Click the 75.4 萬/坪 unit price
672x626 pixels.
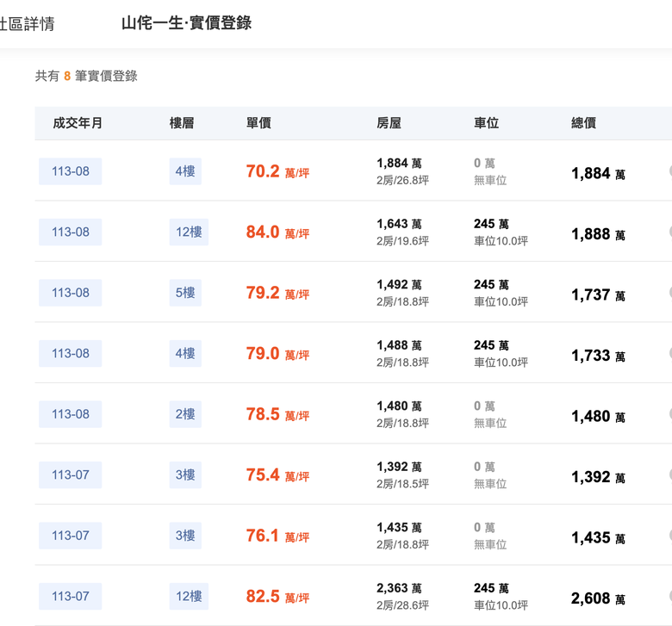pyautogui.click(x=277, y=475)
